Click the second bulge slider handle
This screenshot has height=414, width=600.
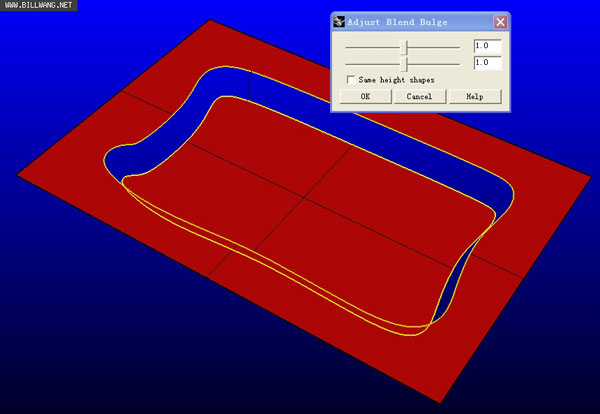coord(404,64)
